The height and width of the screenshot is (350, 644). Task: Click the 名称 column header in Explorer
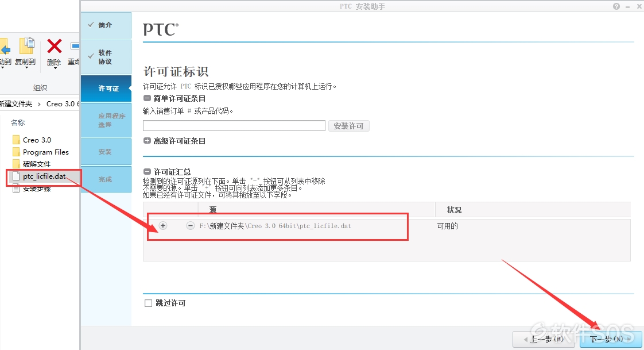(18, 122)
